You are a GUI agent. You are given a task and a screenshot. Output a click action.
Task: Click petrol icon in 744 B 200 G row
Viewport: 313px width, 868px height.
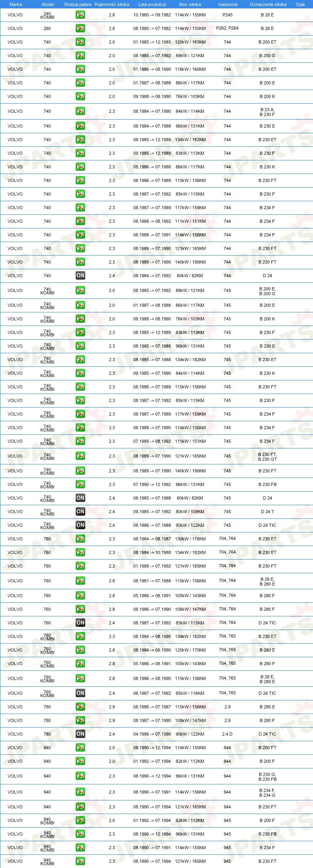80,56
